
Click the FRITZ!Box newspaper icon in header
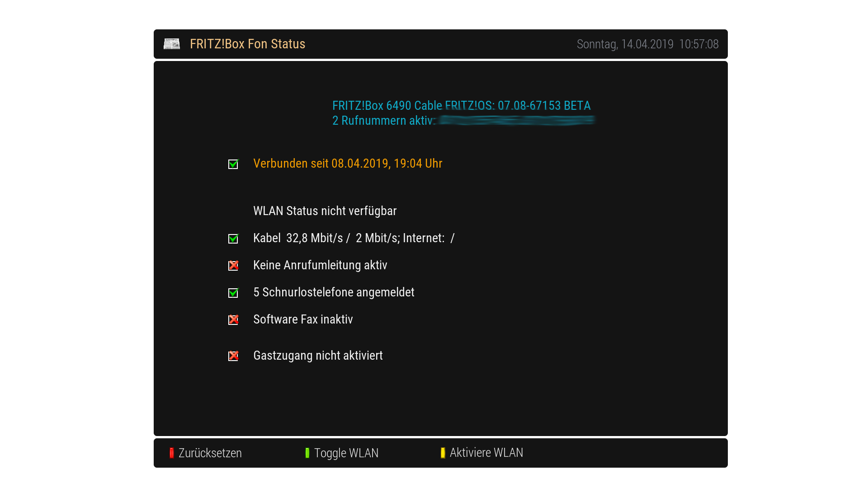coord(172,44)
